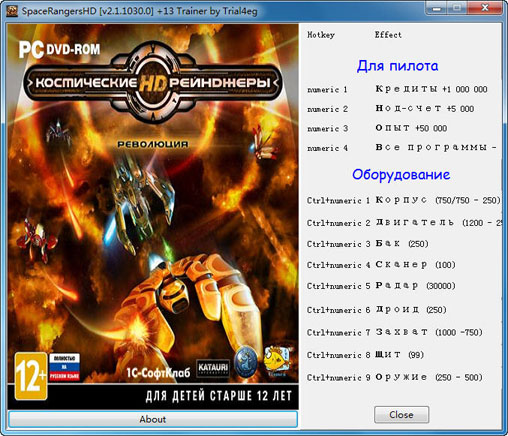Click the Katauri logo on the cover
The height and width of the screenshot is (436, 508).
click(x=213, y=368)
